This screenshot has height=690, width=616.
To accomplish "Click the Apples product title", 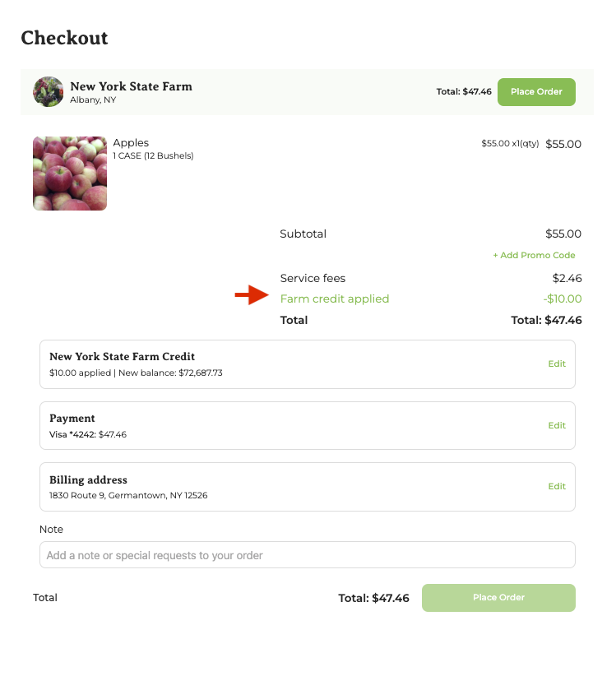I will [131, 143].
